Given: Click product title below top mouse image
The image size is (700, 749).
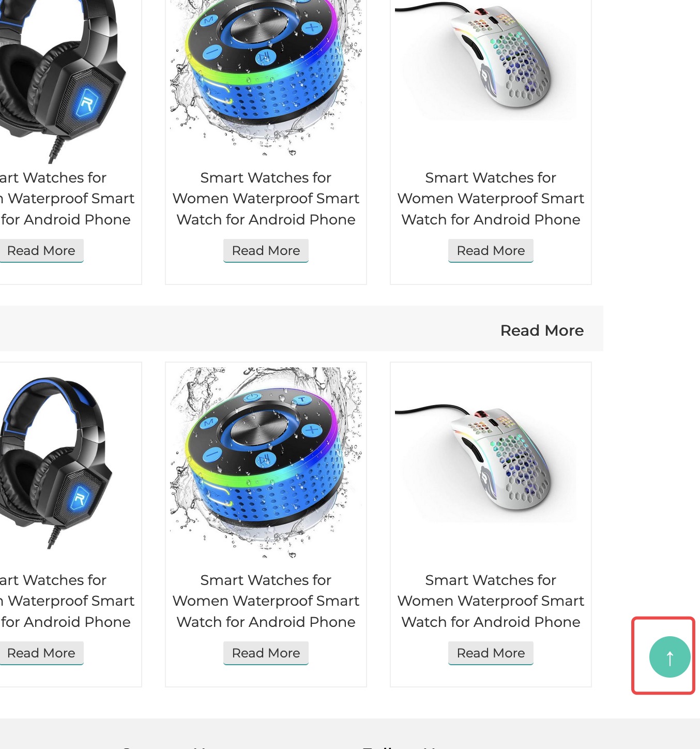Looking at the screenshot, I should point(491,199).
